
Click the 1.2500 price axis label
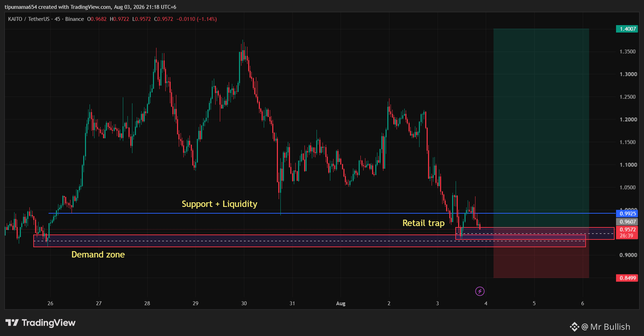tap(628, 97)
